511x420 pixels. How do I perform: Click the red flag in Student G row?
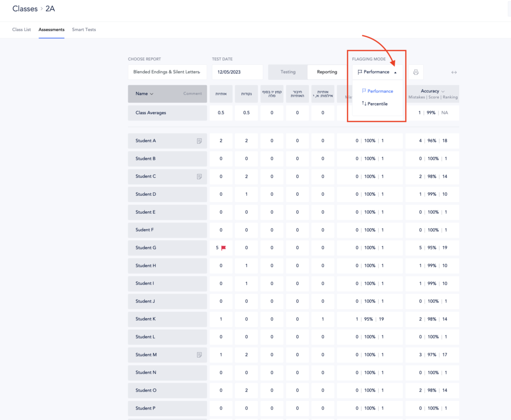[223, 248]
